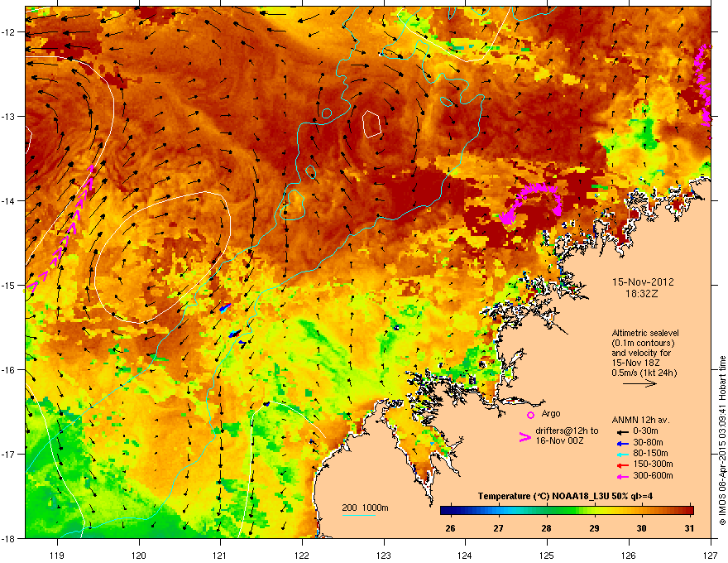Click the vertical IMOS copyright timestamp text
Viewport: 728px width, 563px height.
pyautogui.click(x=722, y=440)
